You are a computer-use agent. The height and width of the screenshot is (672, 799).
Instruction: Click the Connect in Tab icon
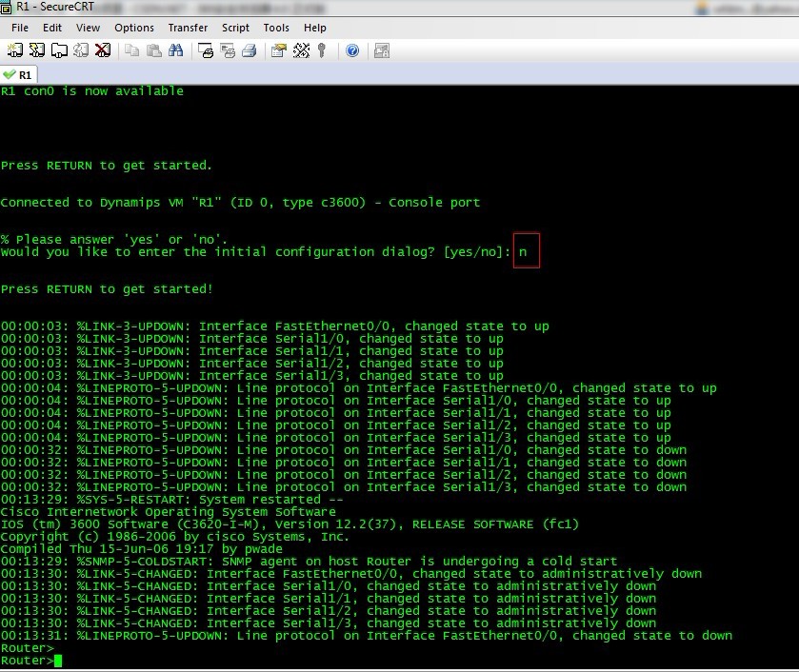click(x=59, y=50)
